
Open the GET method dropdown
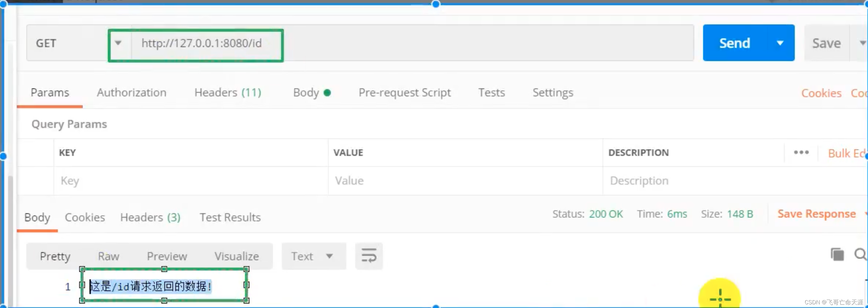click(x=79, y=43)
